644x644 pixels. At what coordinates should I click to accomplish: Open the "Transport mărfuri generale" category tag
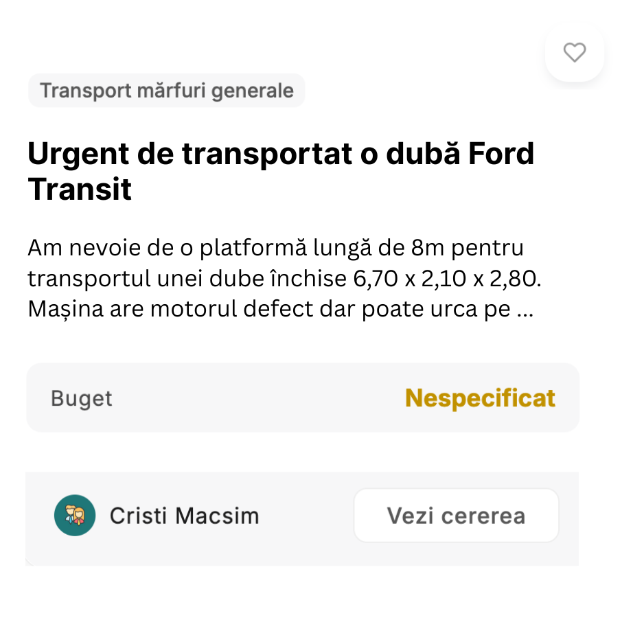click(x=166, y=91)
